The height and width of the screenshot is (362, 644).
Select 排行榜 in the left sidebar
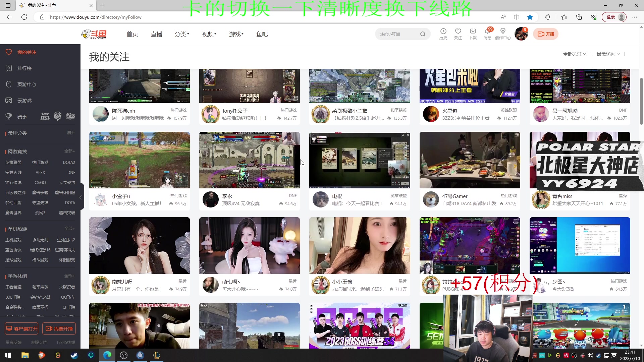[24, 68]
